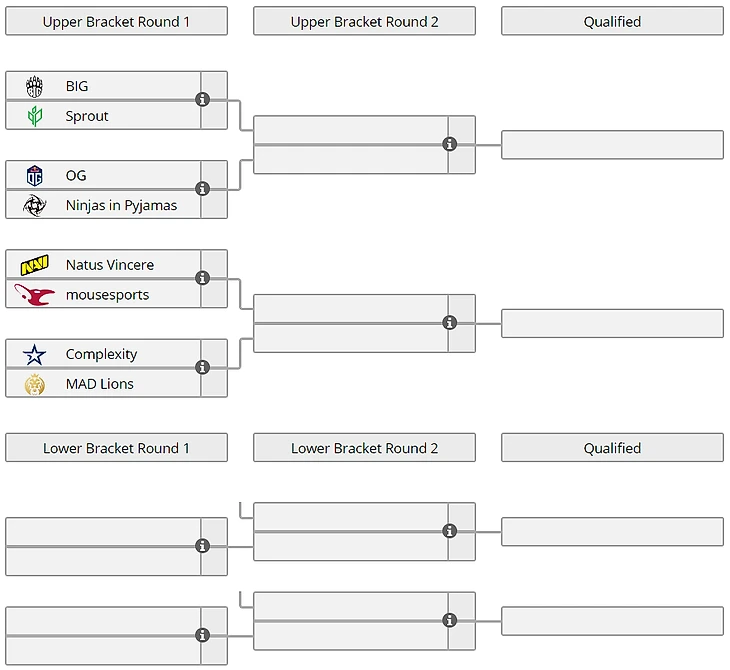Click the mousesports team logo

click(x=35, y=295)
